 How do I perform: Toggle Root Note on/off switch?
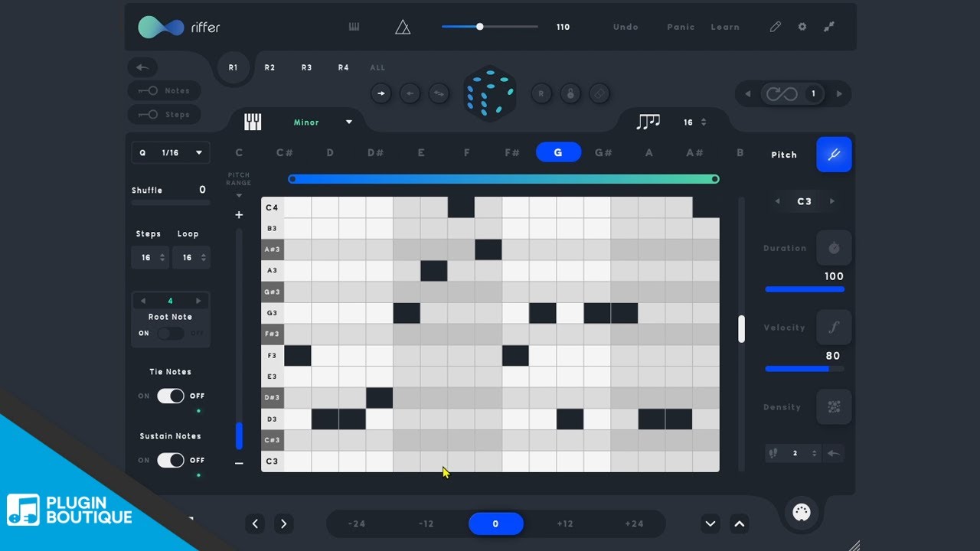pos(171,334)
